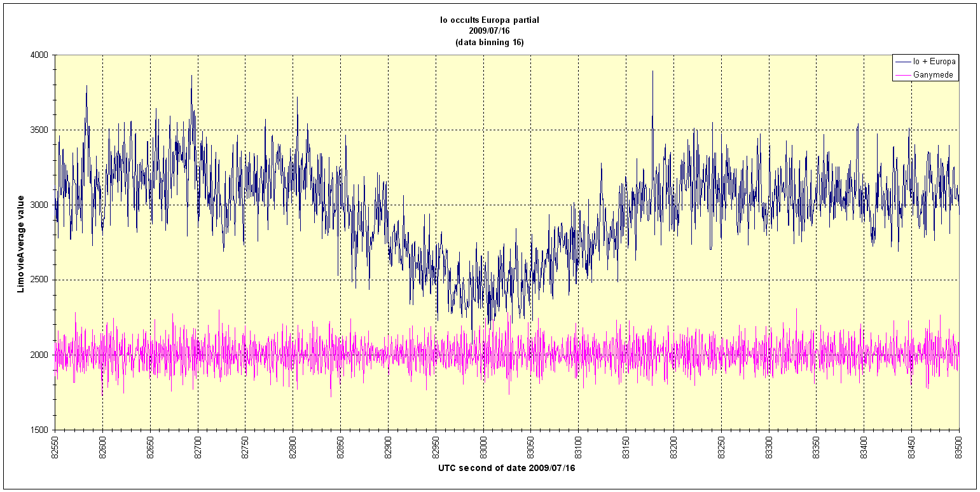Click the x-axis title "UTC second of date 2009/07/16"
Image resolution: width=980 pixels, height=492 pixels.
tap(506, 468)
